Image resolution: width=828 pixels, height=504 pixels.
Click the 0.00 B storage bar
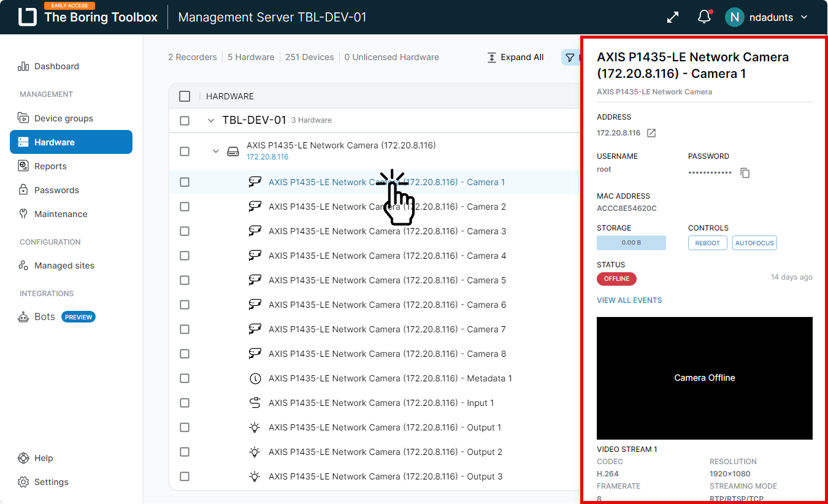coord(631,243)
